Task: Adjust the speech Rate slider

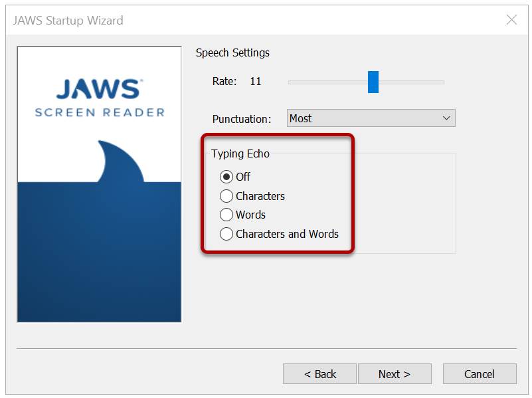Action: tap(365, 82)
